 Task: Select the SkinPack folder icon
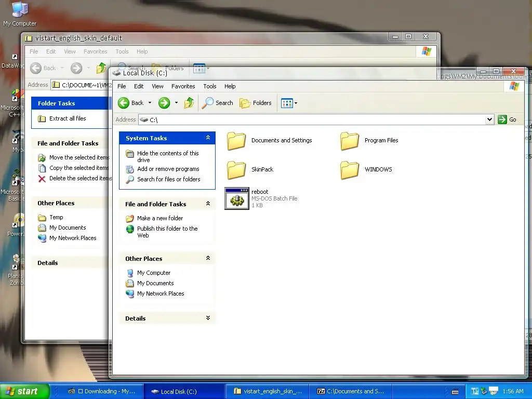[236, 170]
